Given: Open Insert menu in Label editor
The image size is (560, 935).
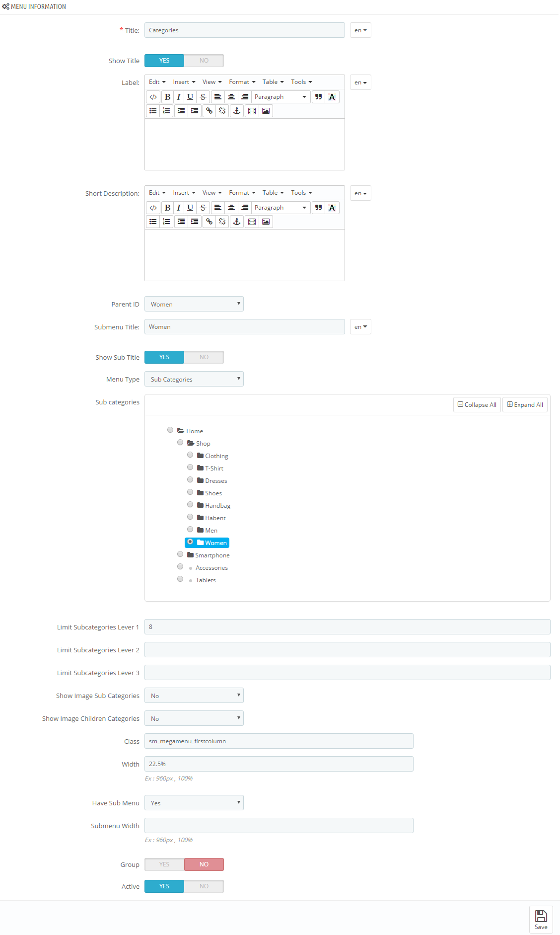Looking at the screenshot, I should coord(184,82).
